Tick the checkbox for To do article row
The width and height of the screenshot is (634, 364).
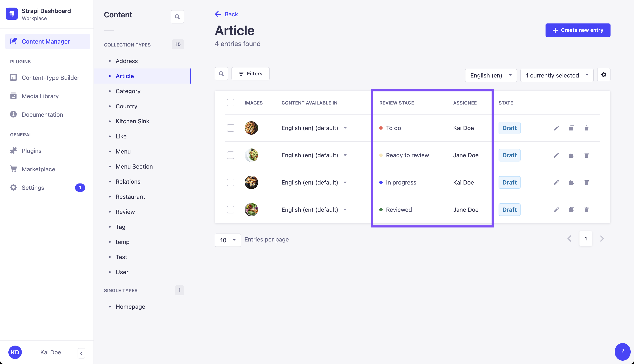tap(230, 128)
